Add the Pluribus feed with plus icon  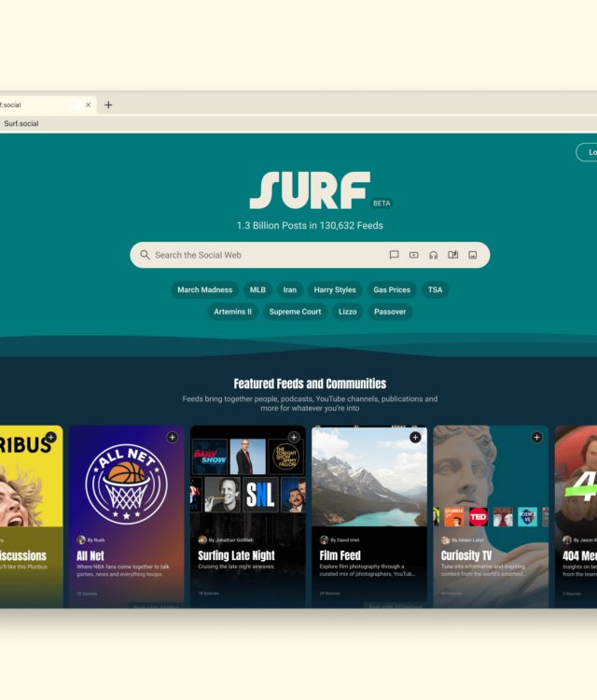tap(51, 438)
